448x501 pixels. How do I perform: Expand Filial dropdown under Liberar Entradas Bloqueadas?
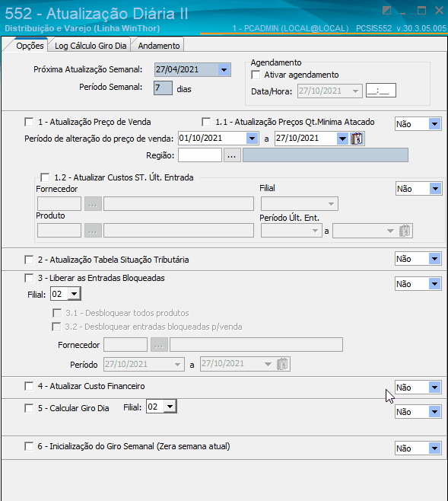(74, 294)
